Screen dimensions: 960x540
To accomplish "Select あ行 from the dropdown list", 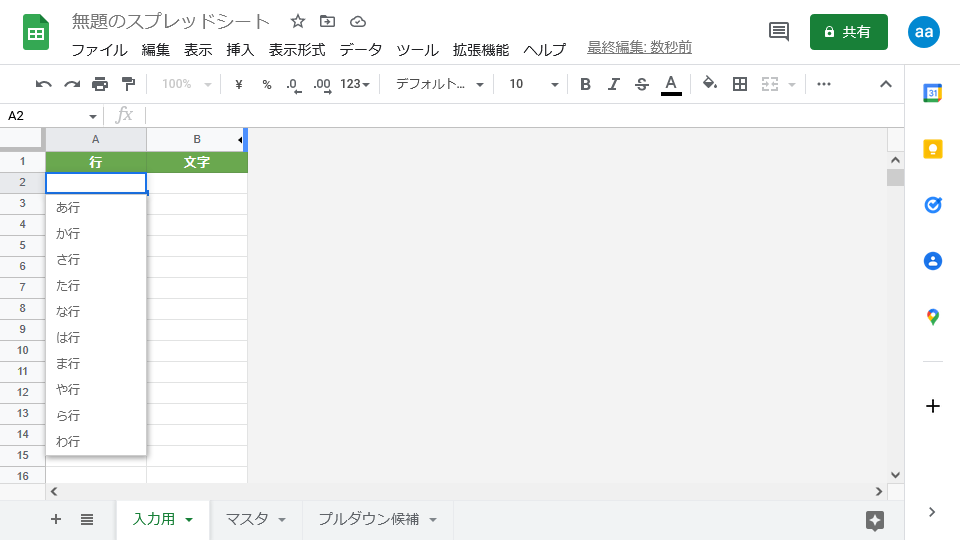I will (96, 208).
